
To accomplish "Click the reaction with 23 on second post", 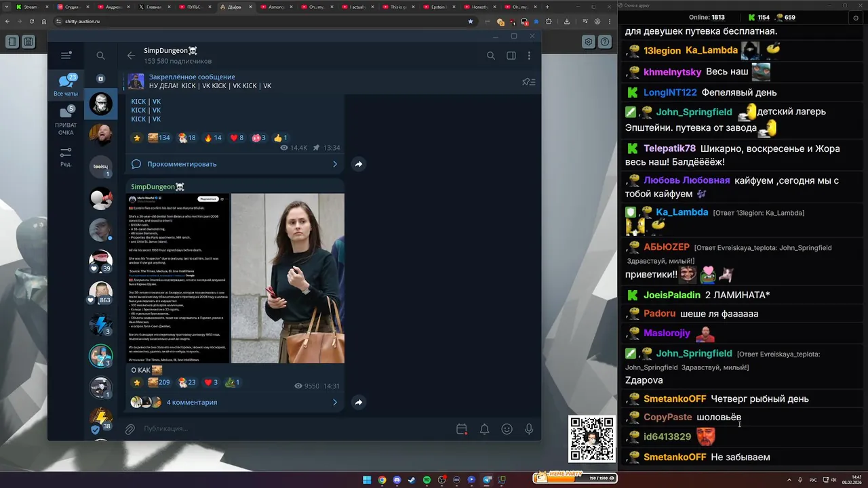I will click(x=186, y=382).
